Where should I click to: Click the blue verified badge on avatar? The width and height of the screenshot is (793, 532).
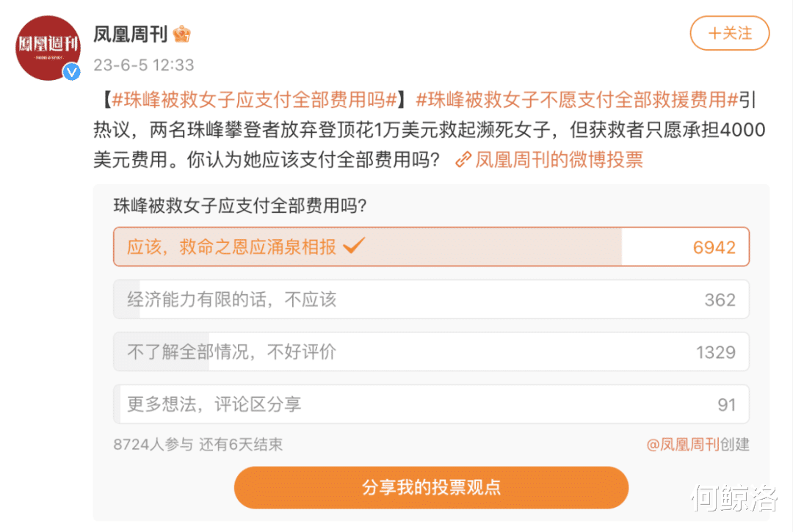tap(71, 72)
